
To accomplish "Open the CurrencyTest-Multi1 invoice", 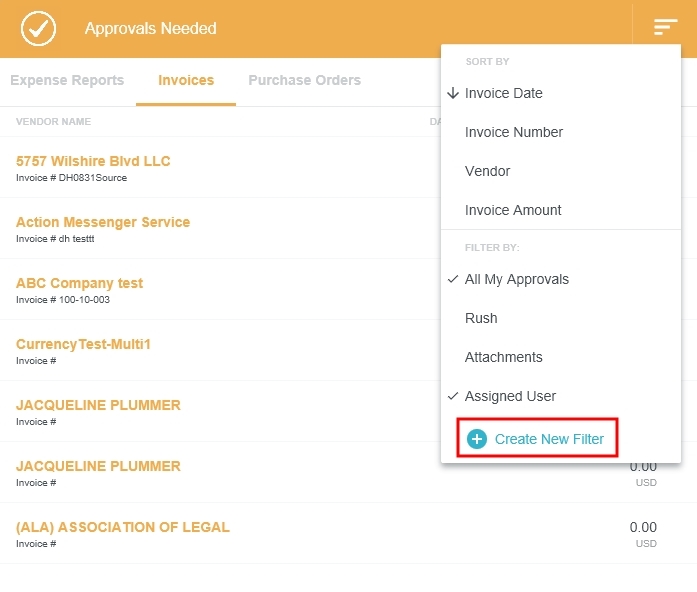I will point(83,344).
